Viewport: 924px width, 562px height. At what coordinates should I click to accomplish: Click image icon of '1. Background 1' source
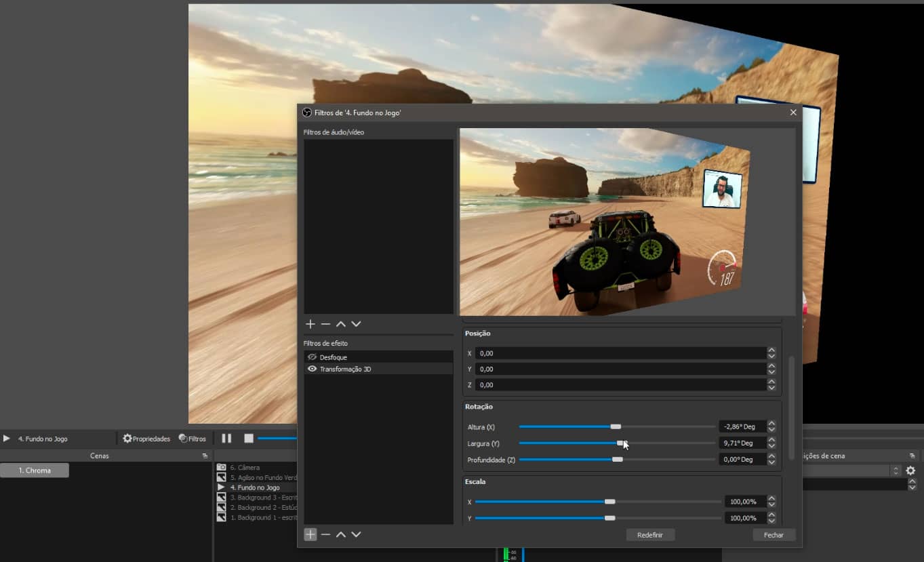[x=221, y=517]
